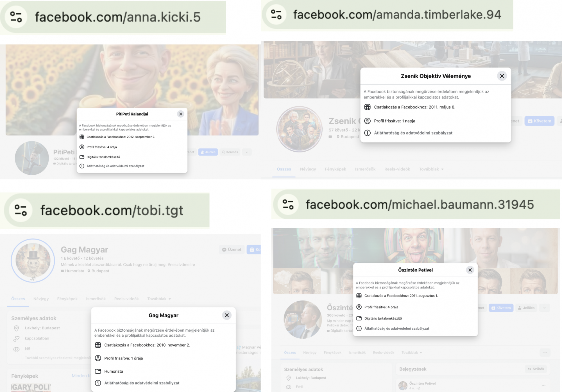Open Névjegy tab on Zsenik profile
This screenshot has height=392, width=562.
[308, 169]
